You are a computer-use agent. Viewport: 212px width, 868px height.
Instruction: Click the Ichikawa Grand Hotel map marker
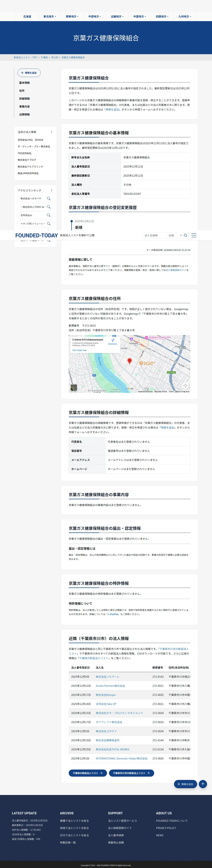147,338
